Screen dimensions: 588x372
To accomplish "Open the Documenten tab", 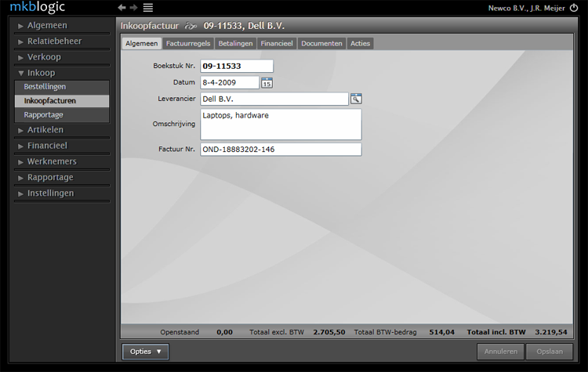I will click(321, 43).
